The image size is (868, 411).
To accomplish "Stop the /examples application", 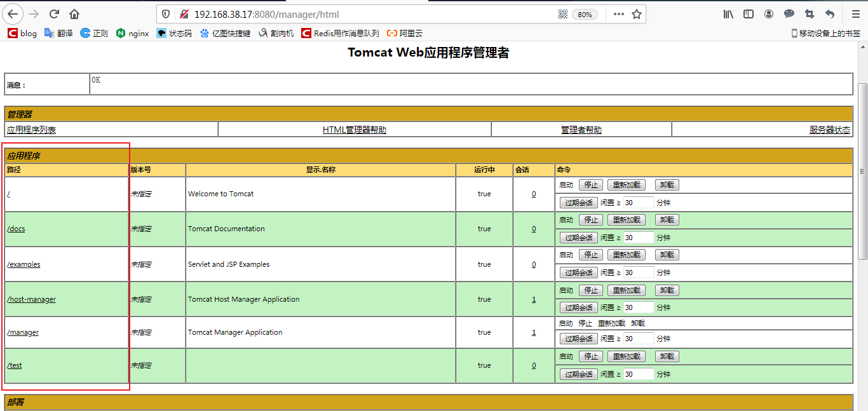I will [591, 255].
